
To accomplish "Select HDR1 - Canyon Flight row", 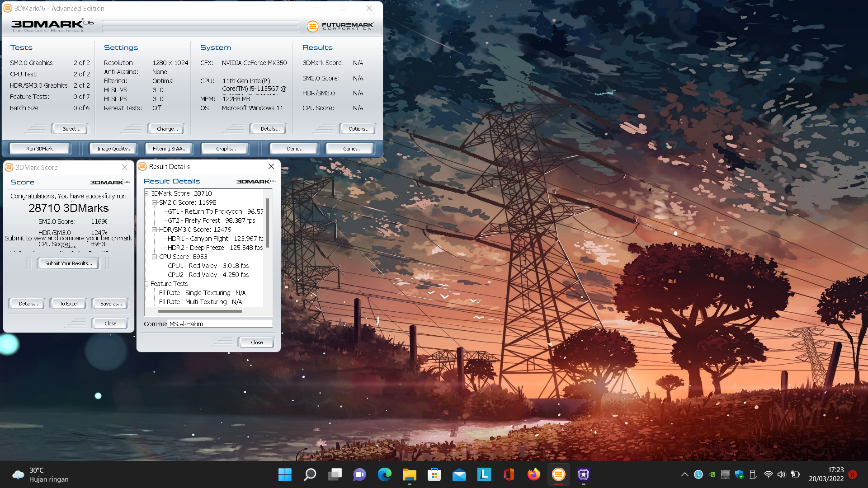I will pos(215,239).
